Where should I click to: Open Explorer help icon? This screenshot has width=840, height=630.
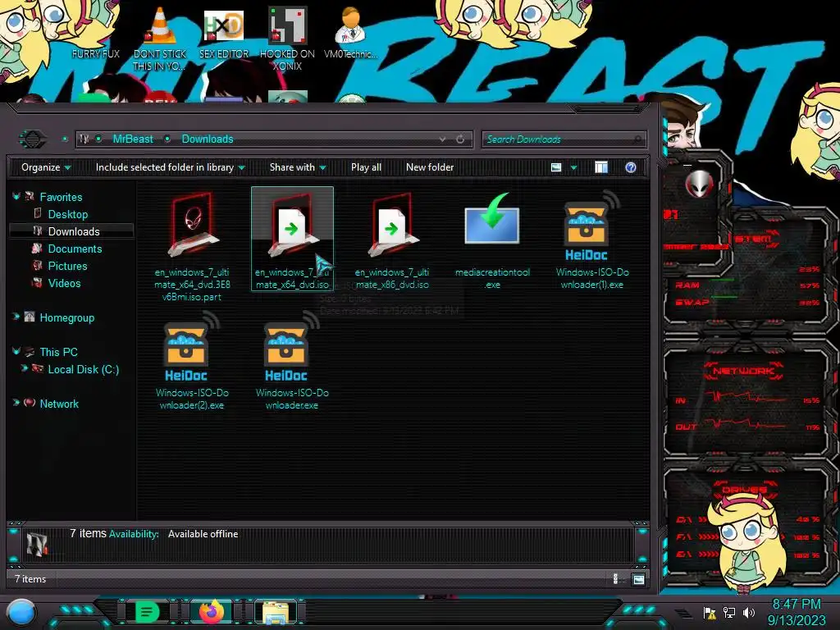coord(631,167)
